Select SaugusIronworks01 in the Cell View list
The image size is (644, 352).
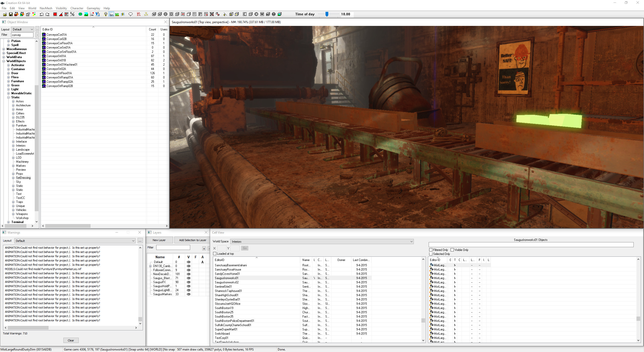pos(226,278)
